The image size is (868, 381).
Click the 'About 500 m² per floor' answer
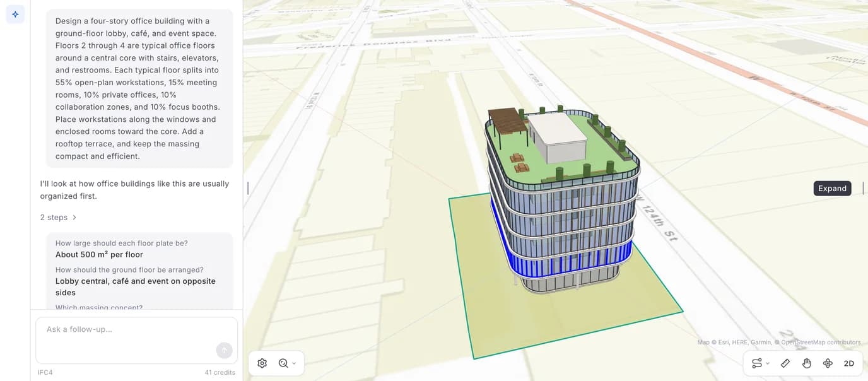pos(99,255)
